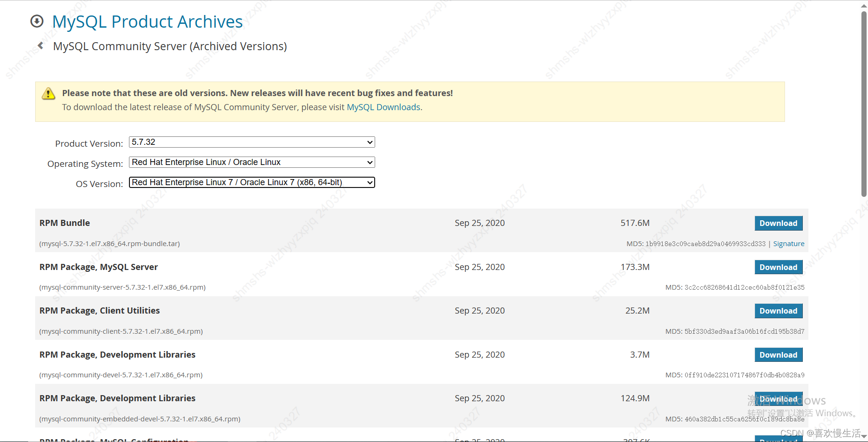The width and height of the screenshot is (868, 442).
Task: Select filename mysql-community-devel-5.7.32-1.el7.x86_64.rpm
Action: pos(121,375)
